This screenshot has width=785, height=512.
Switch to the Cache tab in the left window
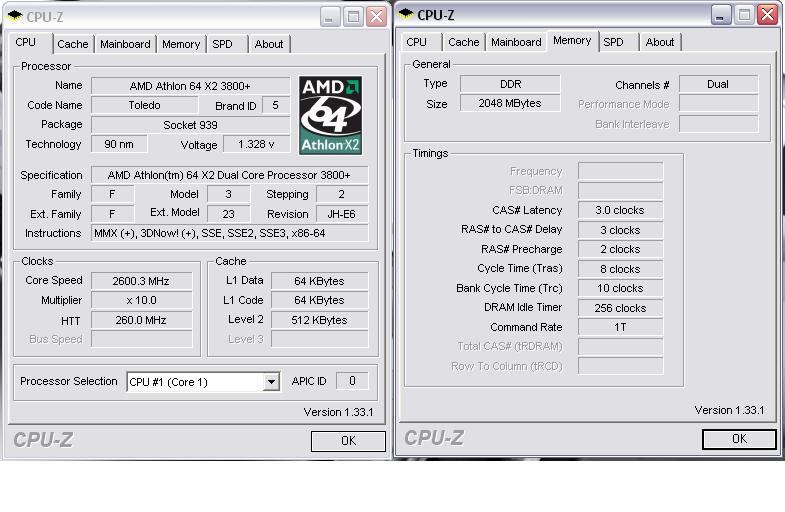[x=73, y=44]
